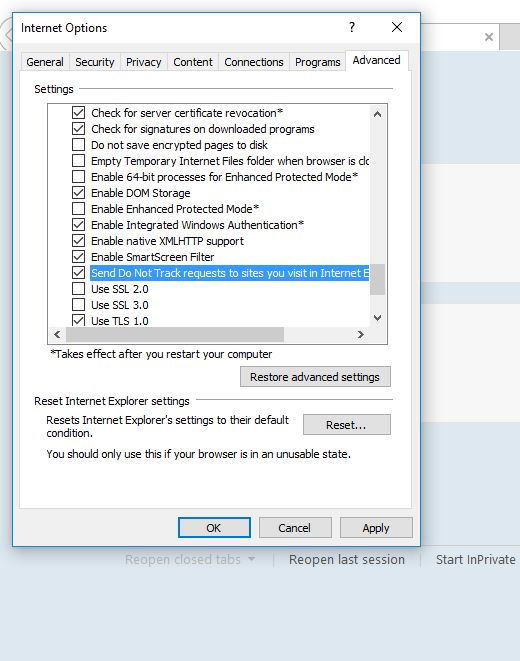
Task: Enable the Use SSL 2.0 checkbox
Action: tap(78, 289)
